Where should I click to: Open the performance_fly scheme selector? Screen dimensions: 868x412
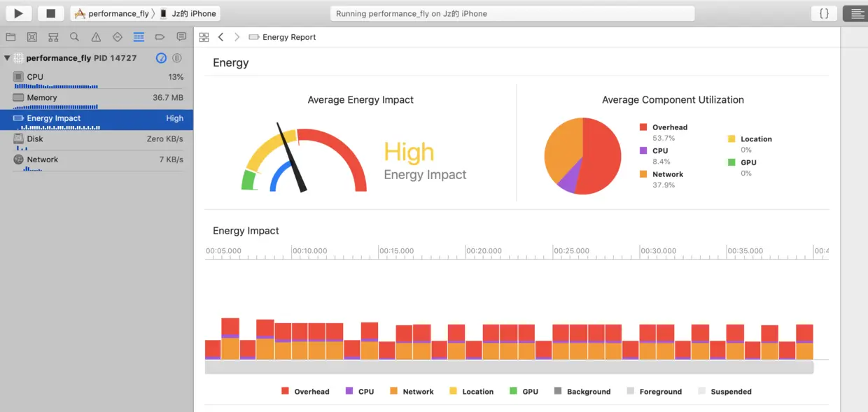click(112, 13)
